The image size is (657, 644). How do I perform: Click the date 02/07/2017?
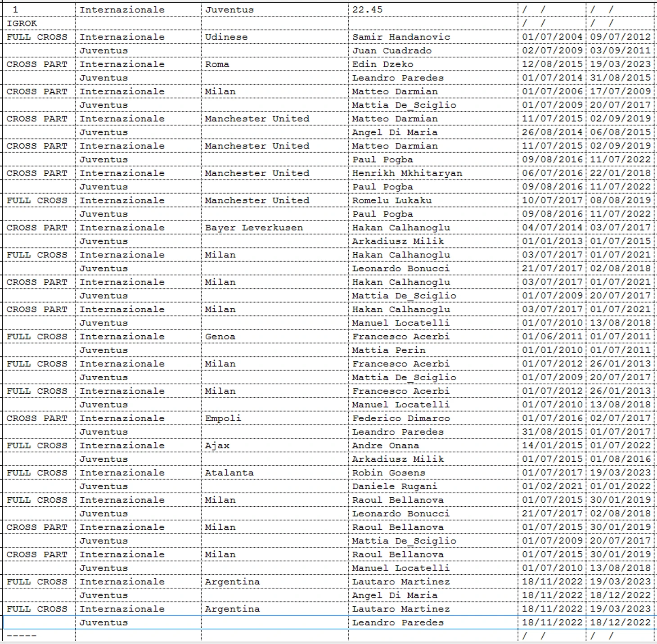point(621,418)
